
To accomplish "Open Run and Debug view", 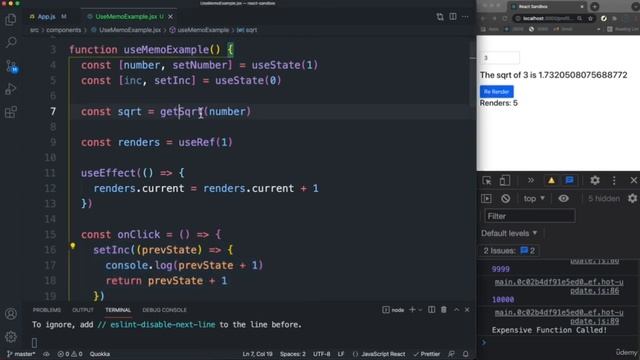I will click(11, 89).
